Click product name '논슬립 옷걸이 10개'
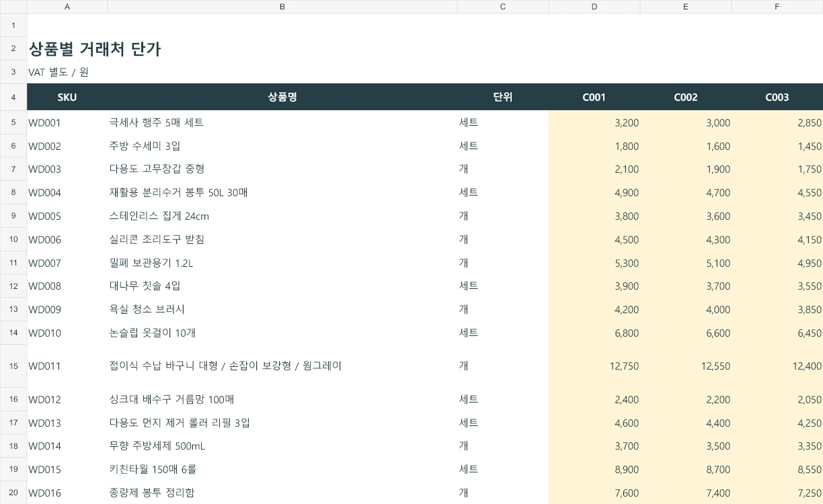Viewport: 823px width, 504px height. tap(153, 333)
